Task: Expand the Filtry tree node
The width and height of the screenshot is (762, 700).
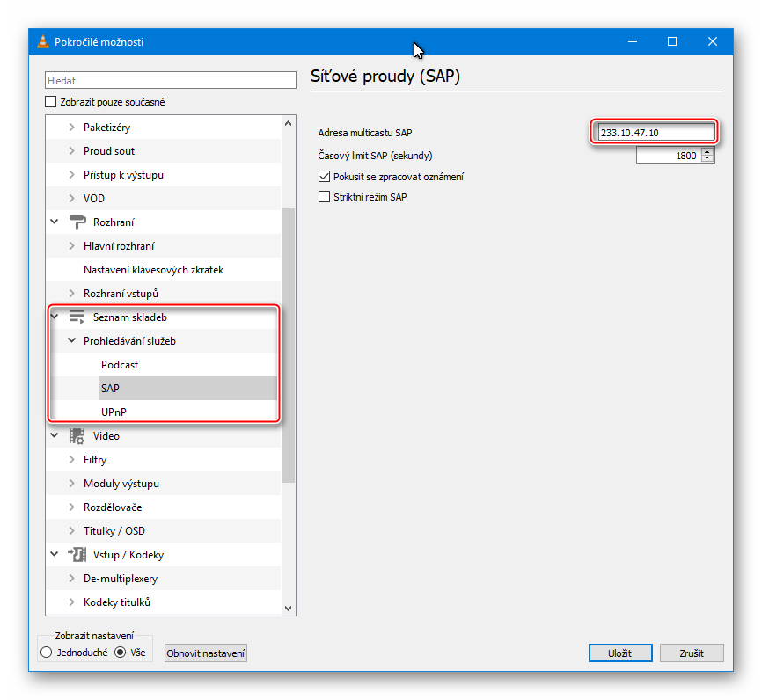Action: (x=72, y=460)
